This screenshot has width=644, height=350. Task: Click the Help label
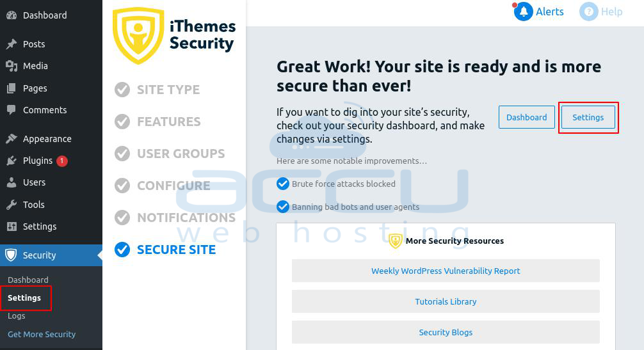pyautogui.click(x=611, y=12)
